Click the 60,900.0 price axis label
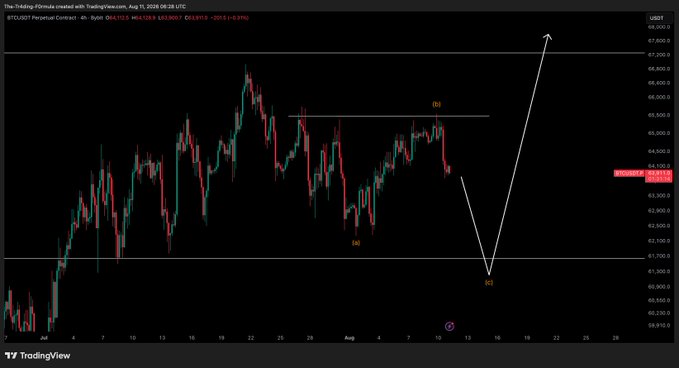Image resolution: width=679 pixels, height=368 pixels. (x=659, y=287)
